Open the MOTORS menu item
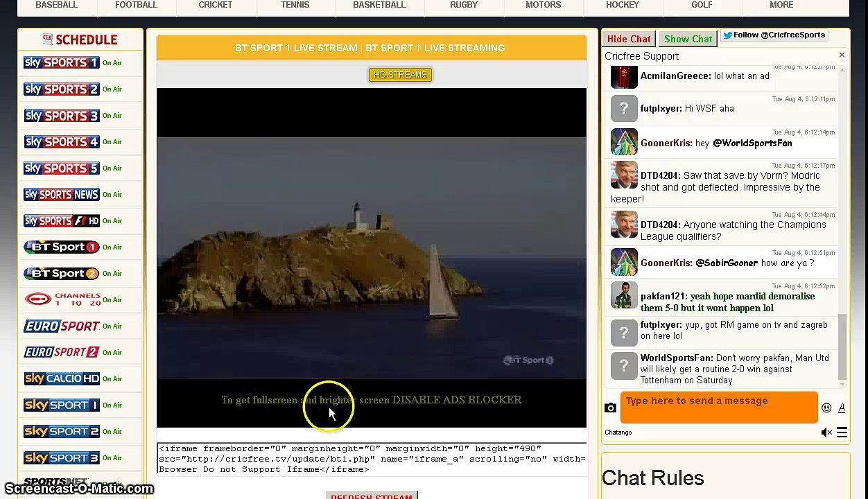 [543, 5]
